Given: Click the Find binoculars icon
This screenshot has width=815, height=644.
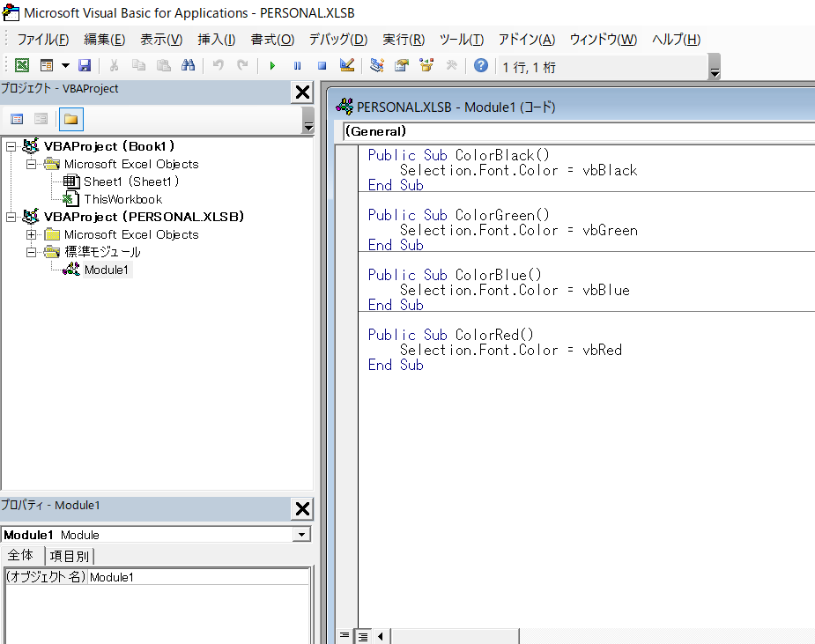Looking at the screenshot, I should [x=188, y=66].
